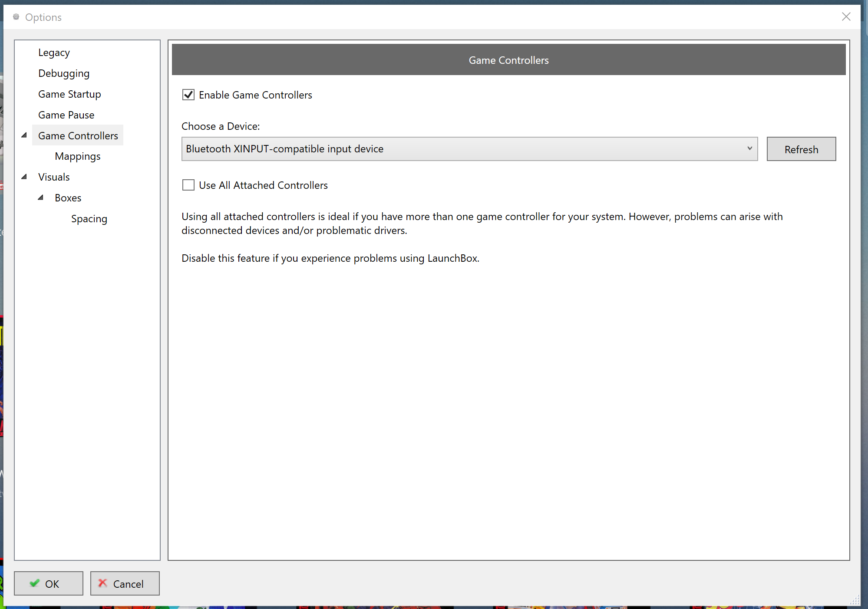This screenshot has height=609, width=868.
Task: Select the Visuals category
Action: tap(54, 177)
